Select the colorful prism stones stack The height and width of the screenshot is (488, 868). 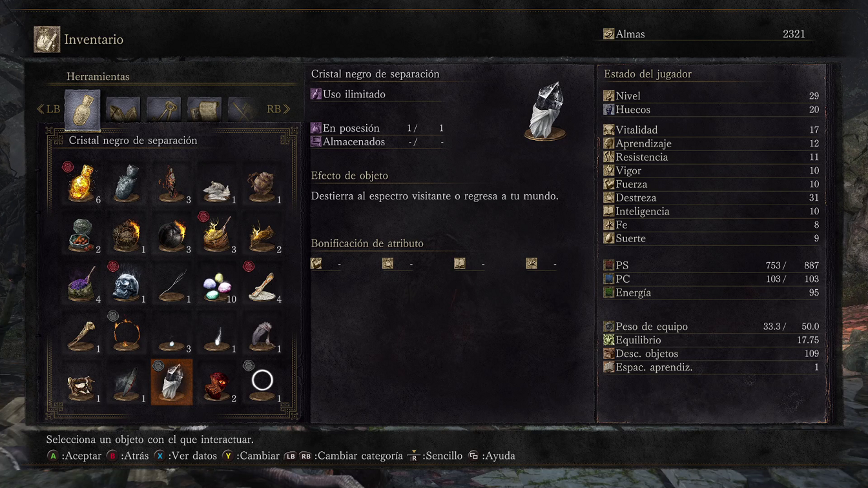(x=217, y=283)
